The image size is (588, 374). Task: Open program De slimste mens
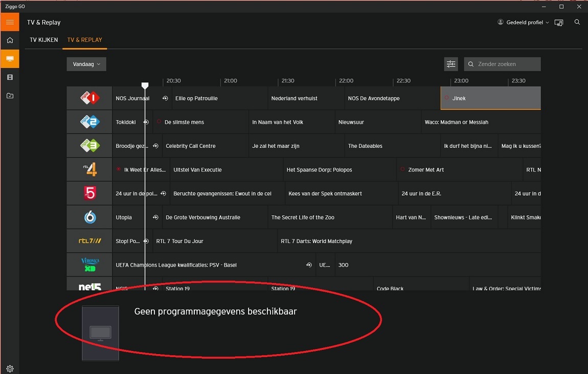click(200, 122)
